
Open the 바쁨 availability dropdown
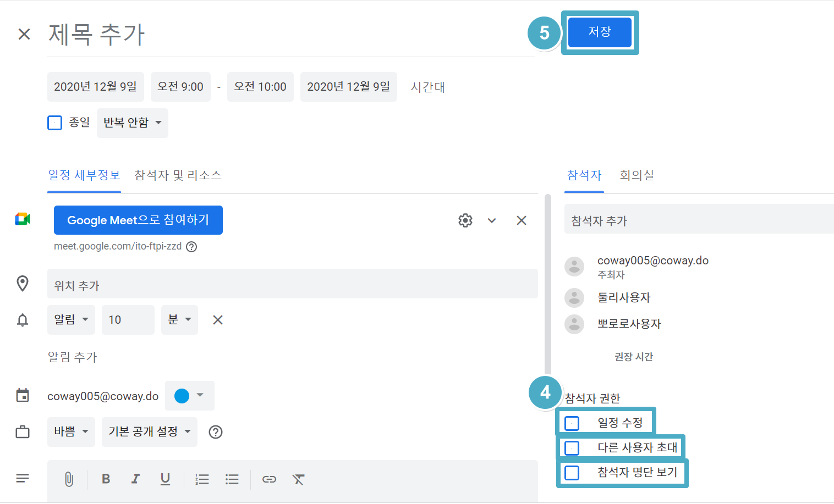[71, 432]
